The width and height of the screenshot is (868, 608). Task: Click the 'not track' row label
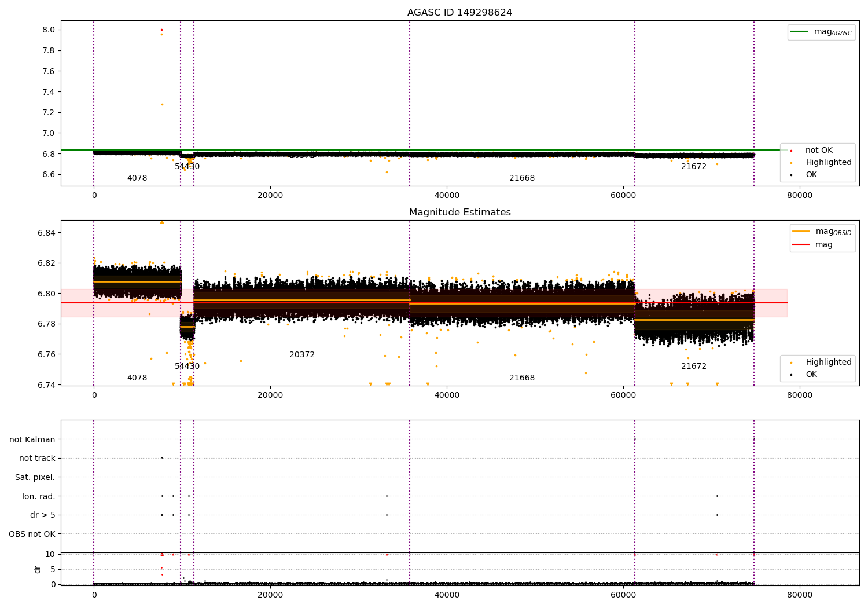[37, 458]
